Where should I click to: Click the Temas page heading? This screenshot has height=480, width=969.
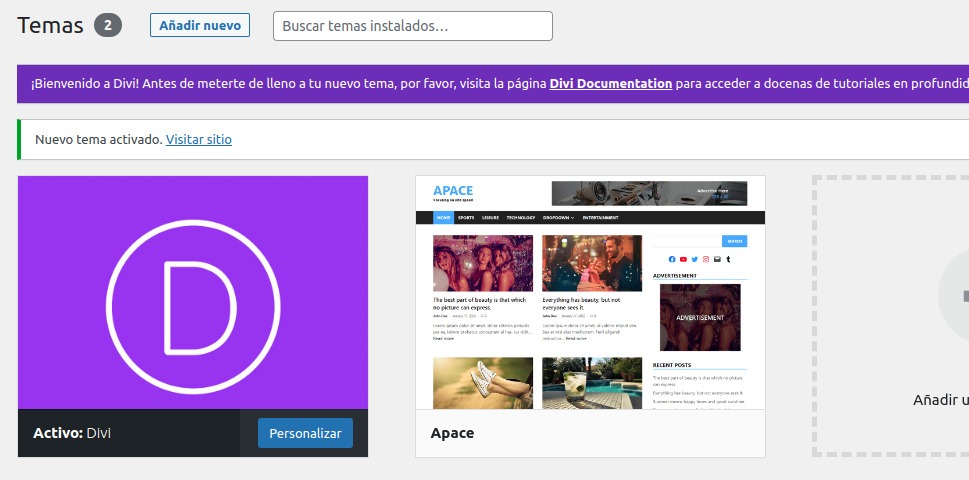50,25
